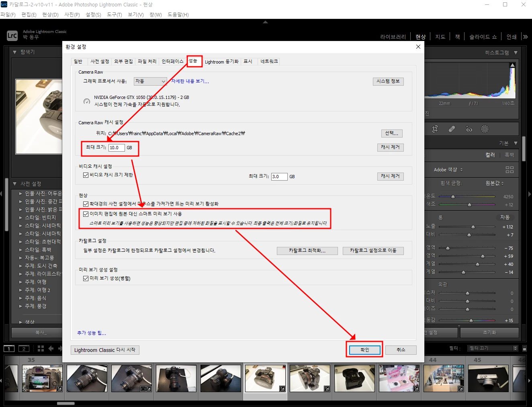
Task: Select the Crop overlay tool
Action: (435, 129)
